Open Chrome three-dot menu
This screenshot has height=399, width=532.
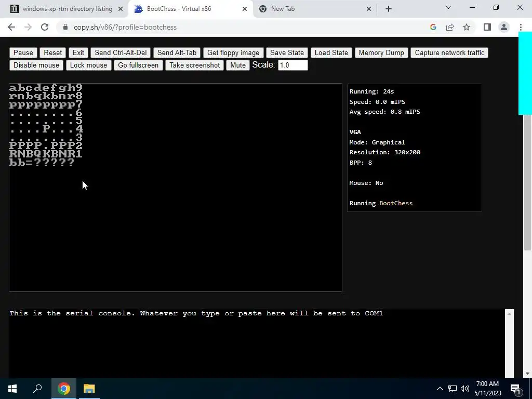click(521, 27)
